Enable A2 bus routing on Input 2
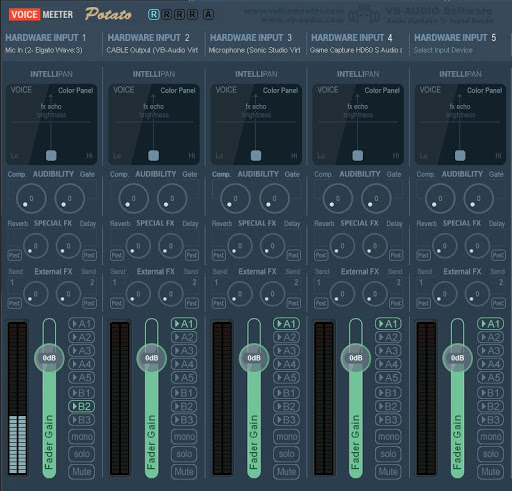This screenshot has width=512, height=491. point(184,337)
